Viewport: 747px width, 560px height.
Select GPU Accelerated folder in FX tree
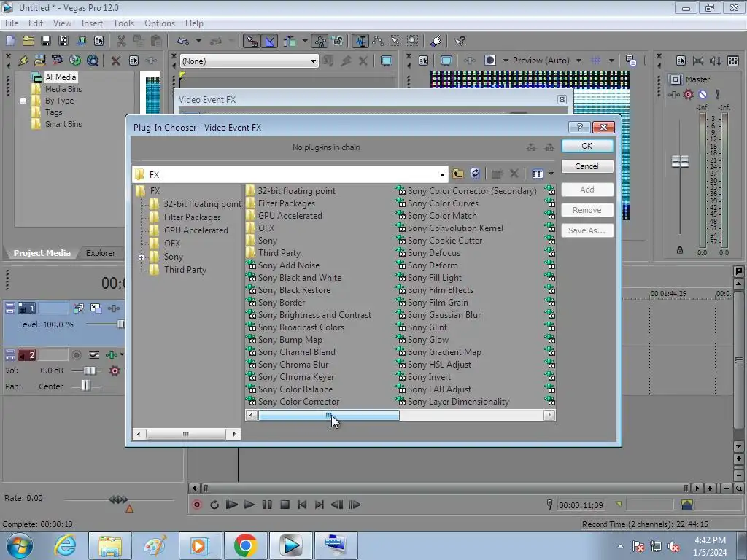click(196, 230)
